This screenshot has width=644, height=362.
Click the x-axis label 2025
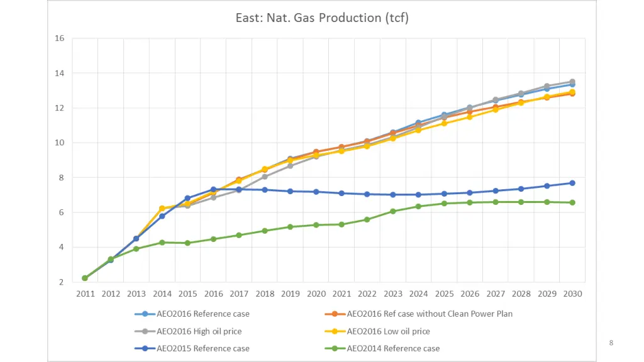[x=445, y=294]
